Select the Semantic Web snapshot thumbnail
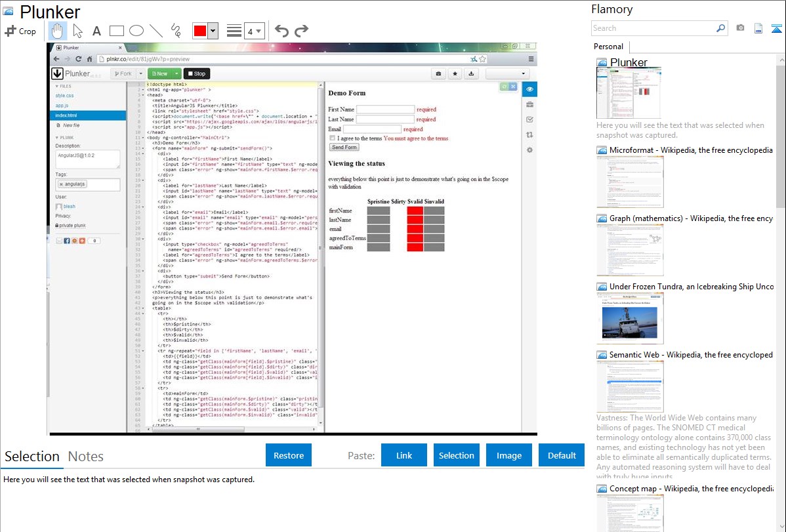This screenshot has height=532, width=786. tap(630, 386)
